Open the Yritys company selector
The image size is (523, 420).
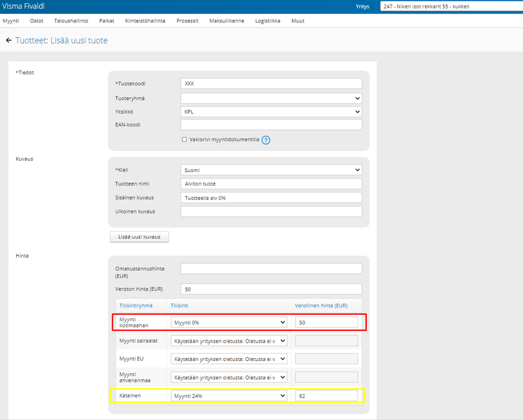coord(452,6)
